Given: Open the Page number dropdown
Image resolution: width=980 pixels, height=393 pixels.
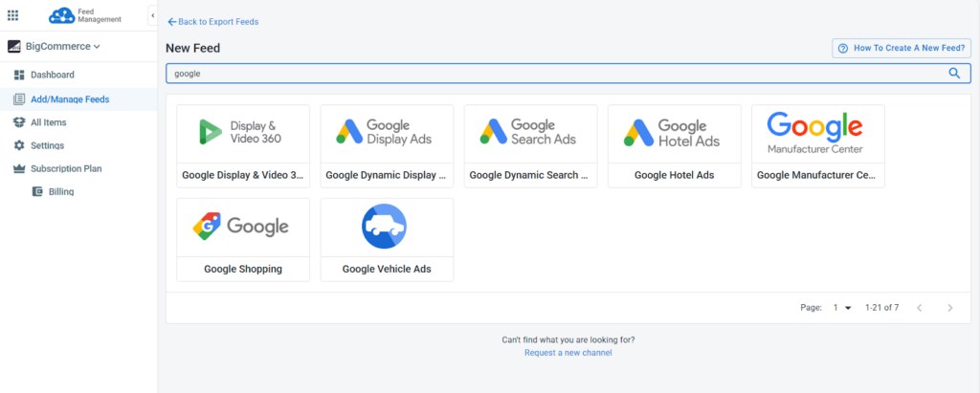Looking at the screenshot, I should (x=842, y=308).
